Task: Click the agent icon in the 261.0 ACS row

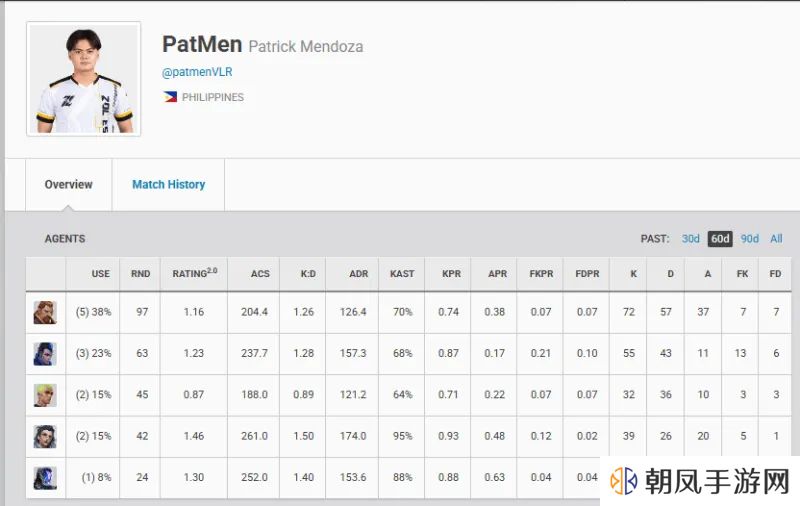Action: 45,437
